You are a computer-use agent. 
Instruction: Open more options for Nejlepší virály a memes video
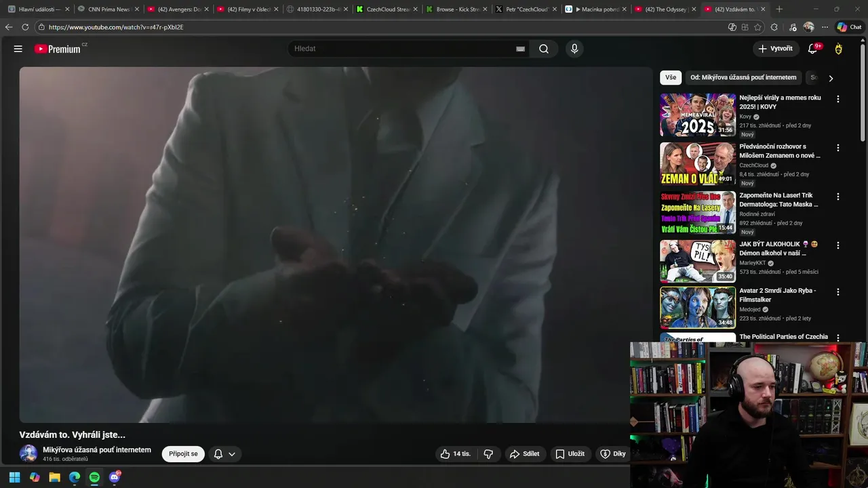point(837,99)
